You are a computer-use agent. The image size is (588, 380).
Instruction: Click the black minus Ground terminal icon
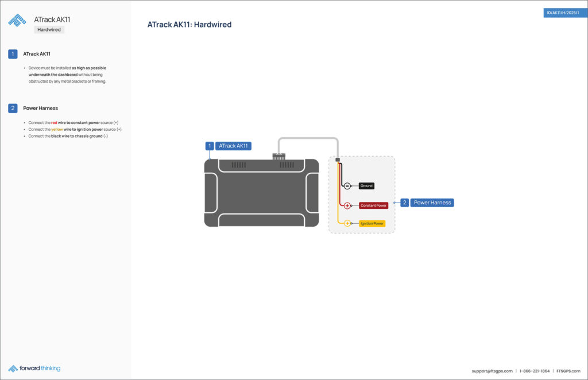347,186
